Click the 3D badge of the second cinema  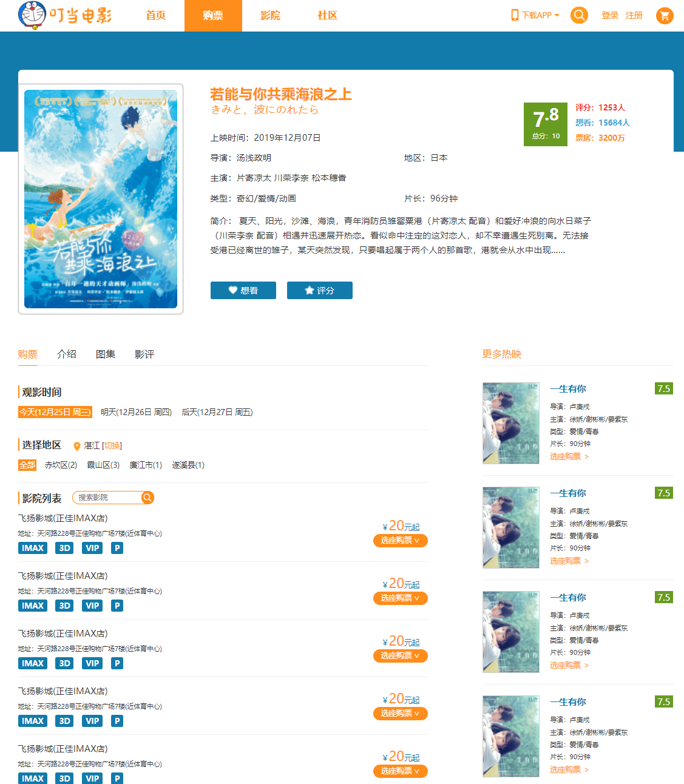[x=64, y=606]
